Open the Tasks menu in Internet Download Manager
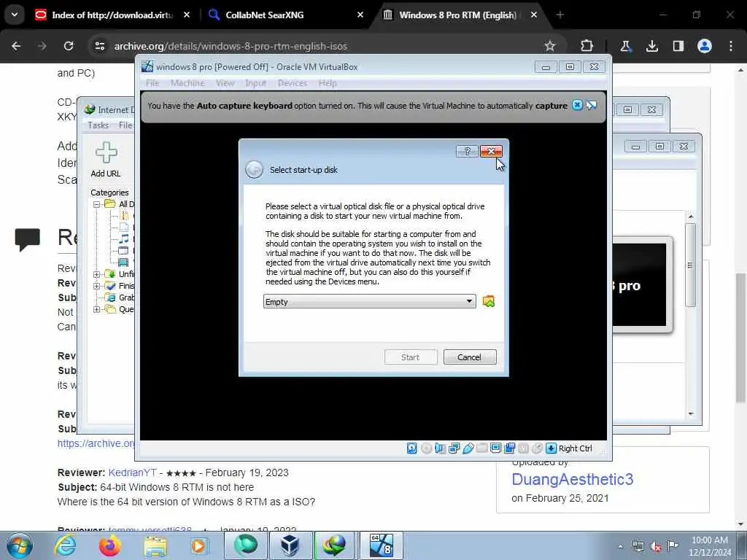Image resolution: width=747 pixels, height=560 pixels. tap(98, 125)
